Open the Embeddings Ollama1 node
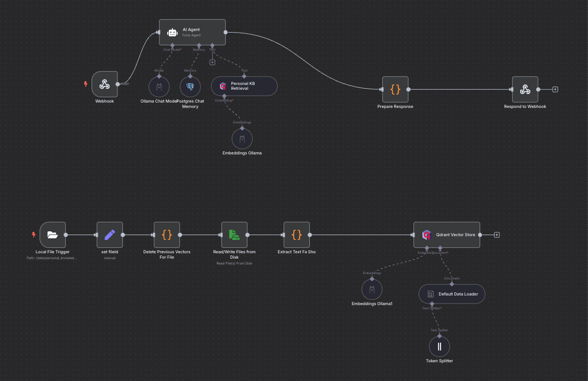Screen dimensions: 588x381 (372, 290)
